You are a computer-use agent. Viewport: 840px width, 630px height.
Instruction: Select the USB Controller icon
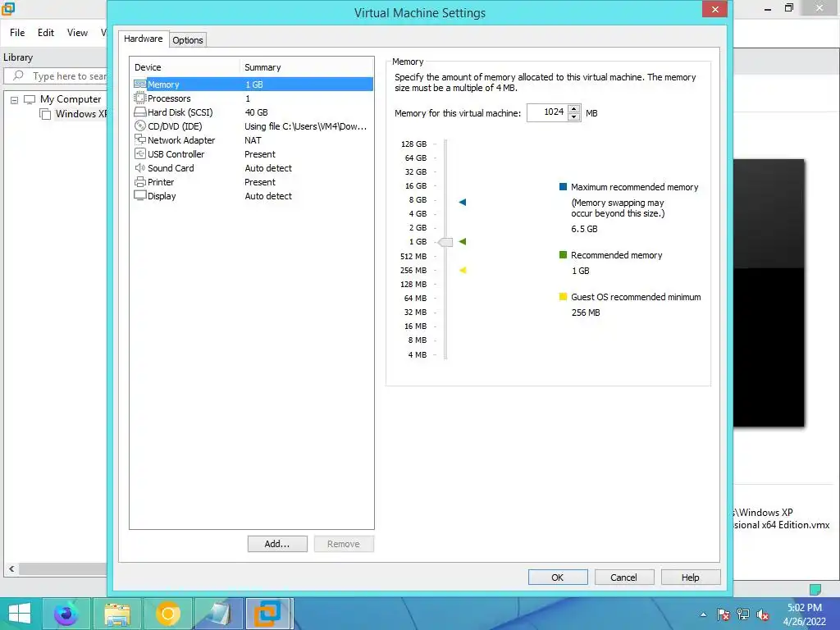[139, 153]
